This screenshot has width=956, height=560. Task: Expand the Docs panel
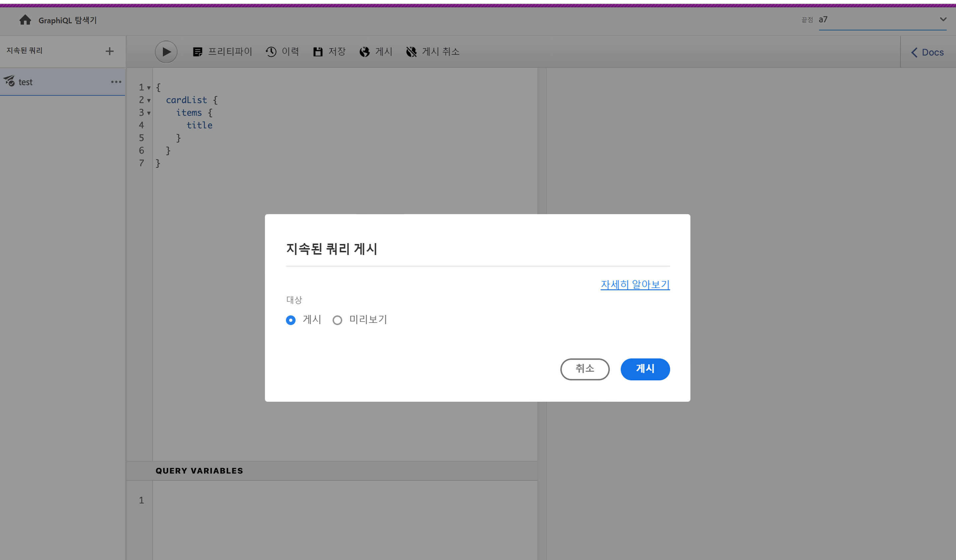(x=927, y=52)
